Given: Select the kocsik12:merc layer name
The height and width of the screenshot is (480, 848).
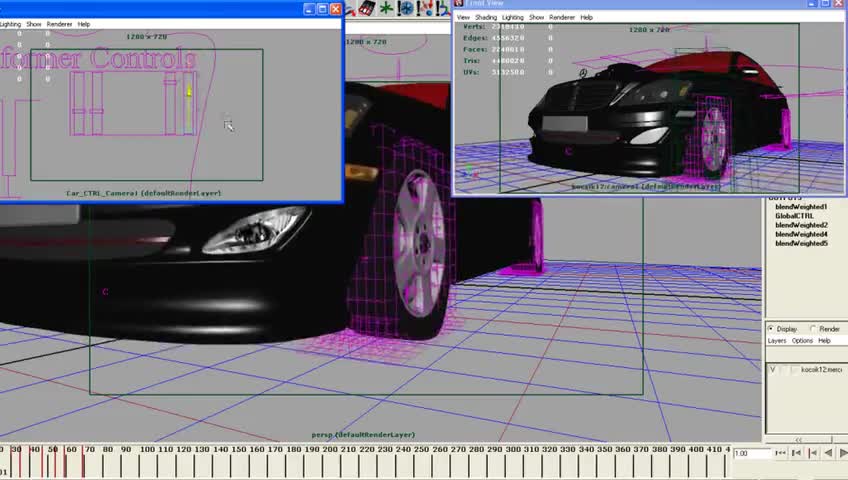Looking at the screenshot, I should tap(822, 370).
